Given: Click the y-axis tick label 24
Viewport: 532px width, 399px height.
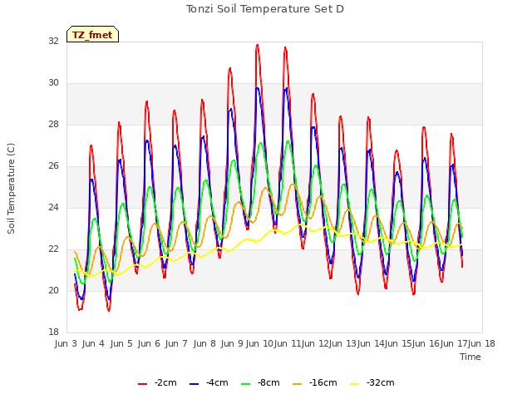Looking at the screenshot, I should click(x=53, y=207).
